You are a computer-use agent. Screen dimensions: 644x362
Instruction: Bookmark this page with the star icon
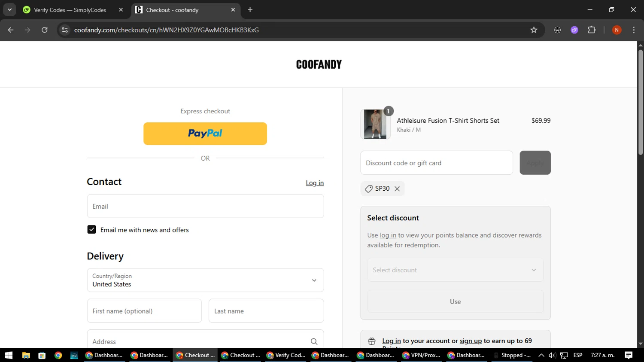coord(534,30)
